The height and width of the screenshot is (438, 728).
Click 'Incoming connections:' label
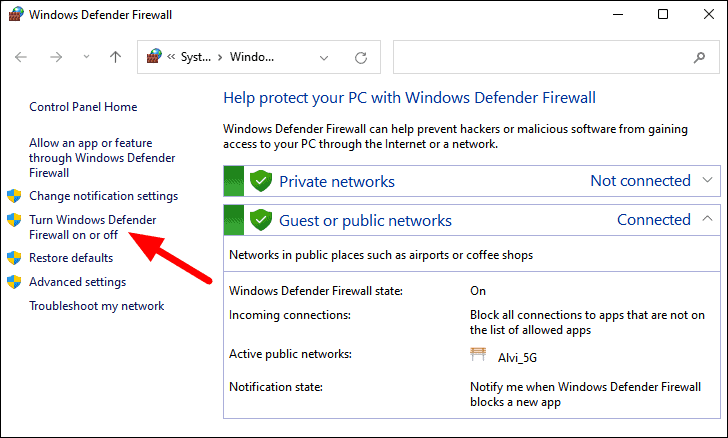290,315
